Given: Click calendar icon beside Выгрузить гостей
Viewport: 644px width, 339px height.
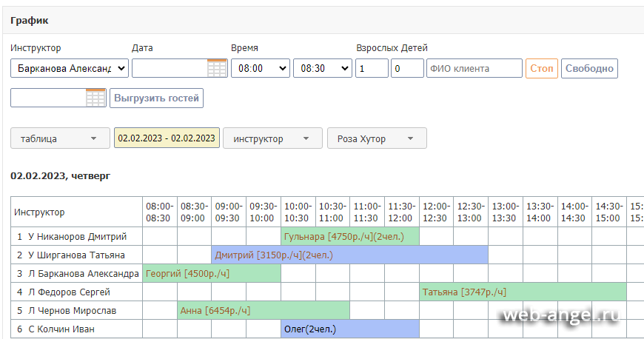Looking at the screenshot, I should tap(95, 98).
